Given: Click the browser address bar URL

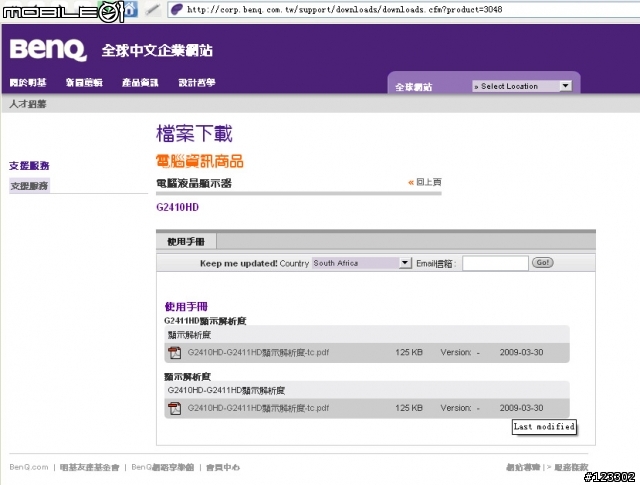Looking at the screenshot, I should (344, 9).
